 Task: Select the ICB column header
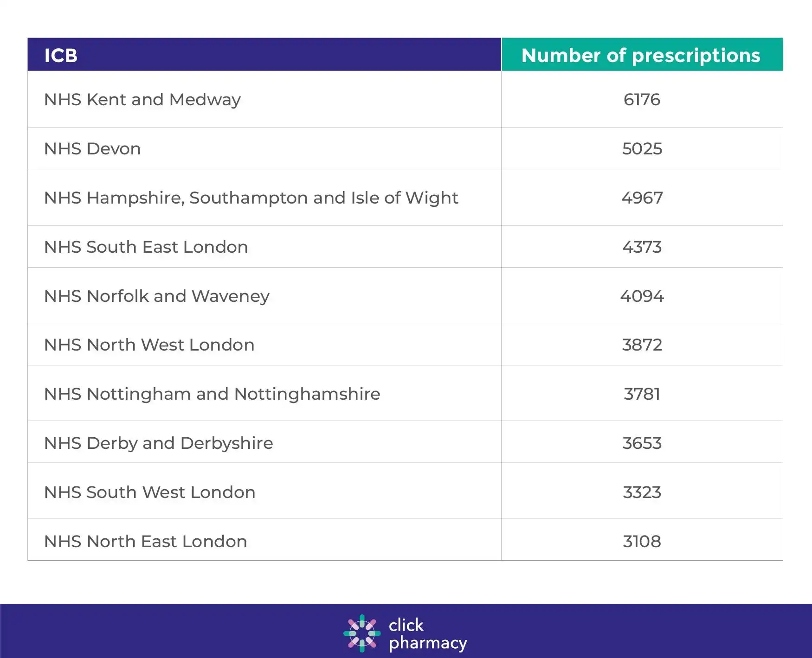coord(264,55)
